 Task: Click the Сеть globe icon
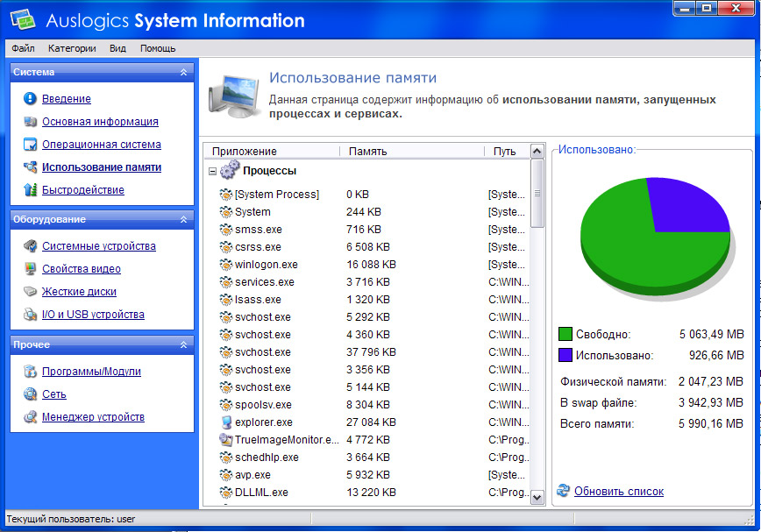click(x=30, y=394)
